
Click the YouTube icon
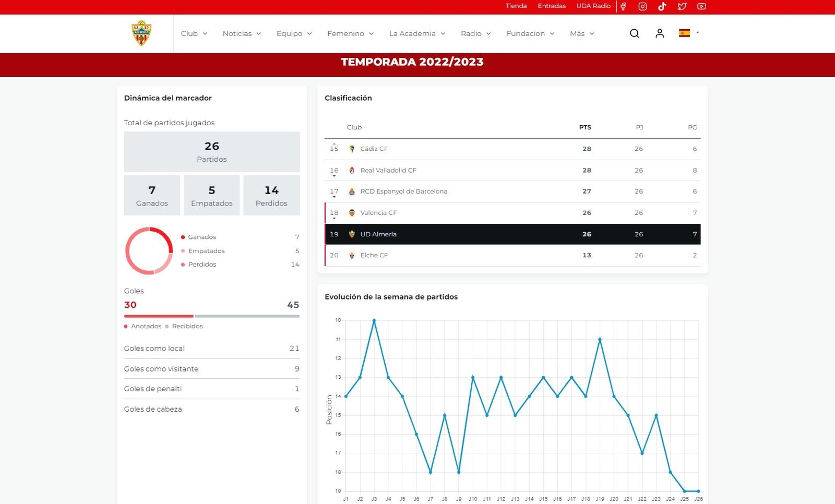click(x=701, y=6)
